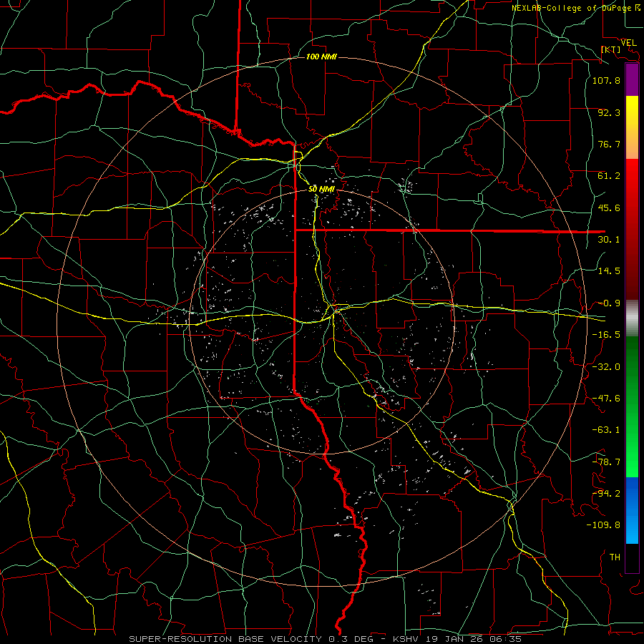Viewport: 644px width, 644px height.
Task: Pick the purple segment of the velocity color bar
Action: 632,79
